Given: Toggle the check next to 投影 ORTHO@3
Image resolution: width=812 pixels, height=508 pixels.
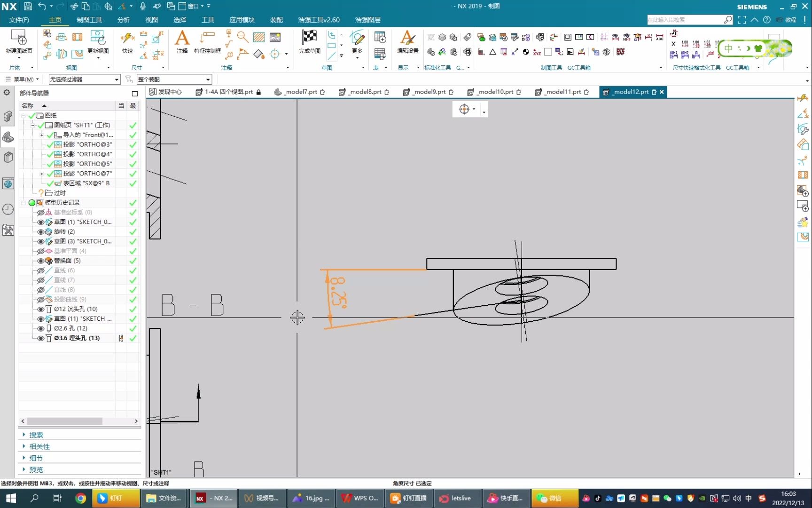Looking at the screenshot, I should coord(50,145).
